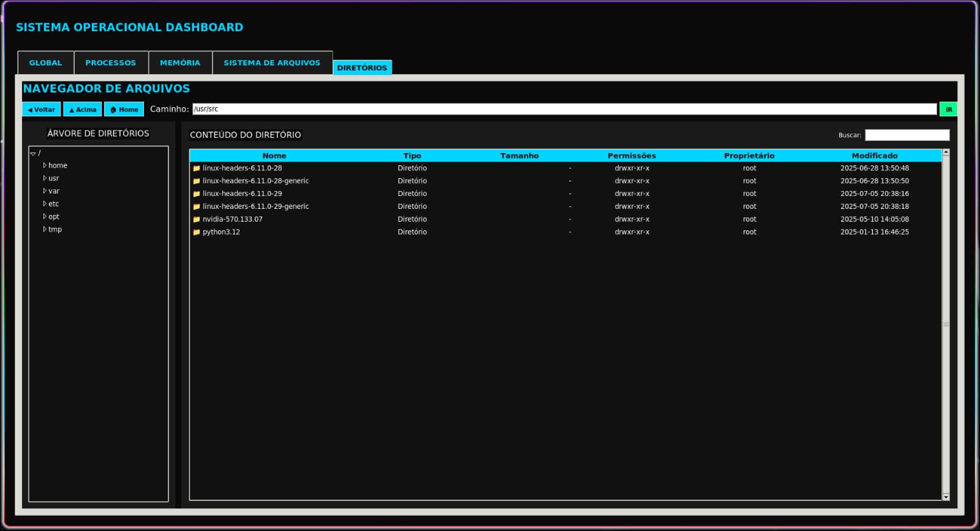Select the linux-headers-6.11.0-28-generic folder icon
The width and height of the screenshot is (980, 531).
pyautogui.click(x=197, y=181)
